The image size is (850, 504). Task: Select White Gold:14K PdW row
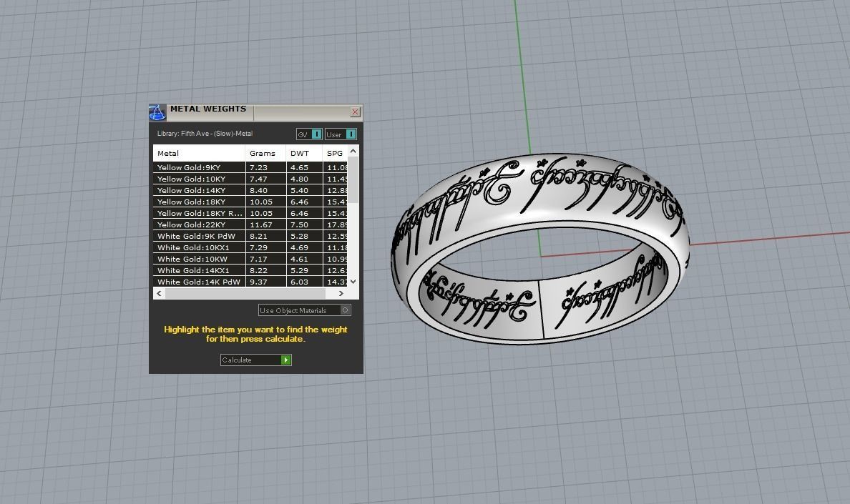(x=250, y=282)
